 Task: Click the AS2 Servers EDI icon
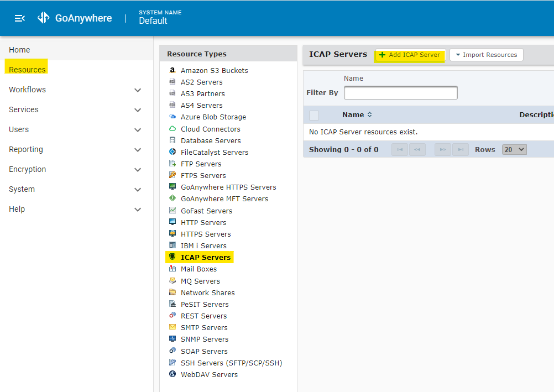pos(173,82)
